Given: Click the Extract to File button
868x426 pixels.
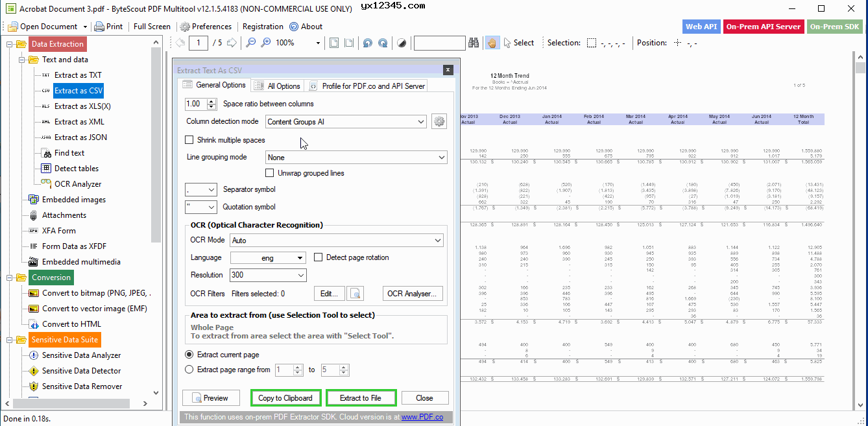Looking at the screenshot, I should coord(360,398).
